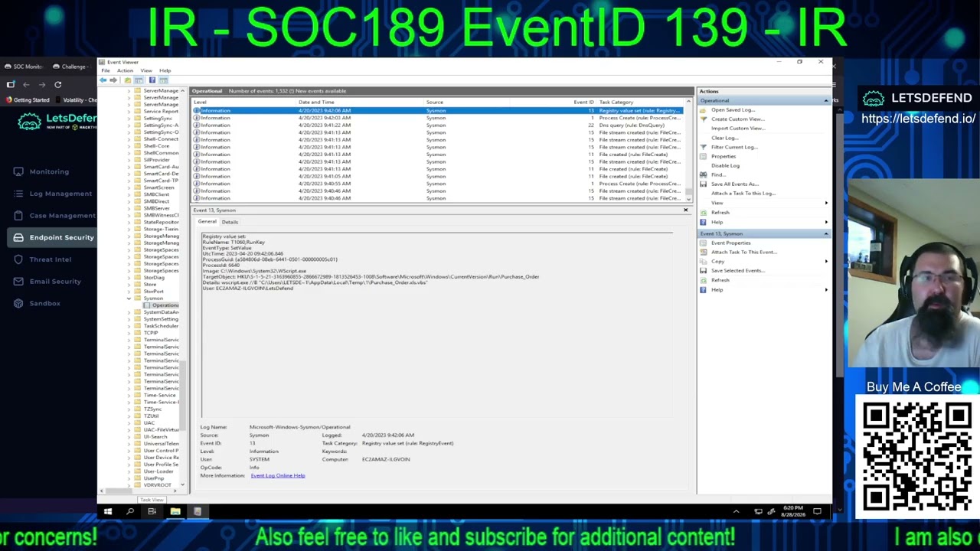The width and height of the screenshot is (980, 551).
Task: Click the browser back arrow
Action: [x=26, y=84]
